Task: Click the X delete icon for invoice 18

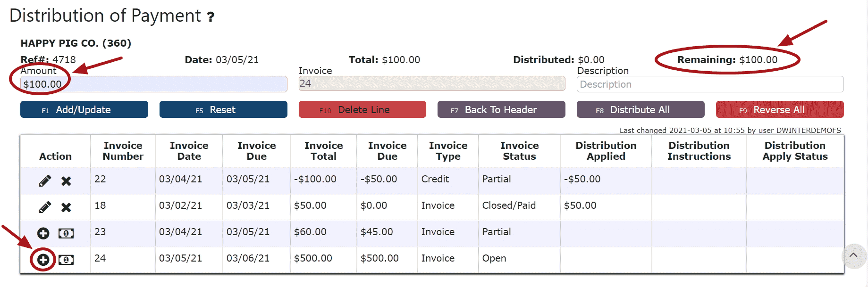Action: tap(66, 207)
